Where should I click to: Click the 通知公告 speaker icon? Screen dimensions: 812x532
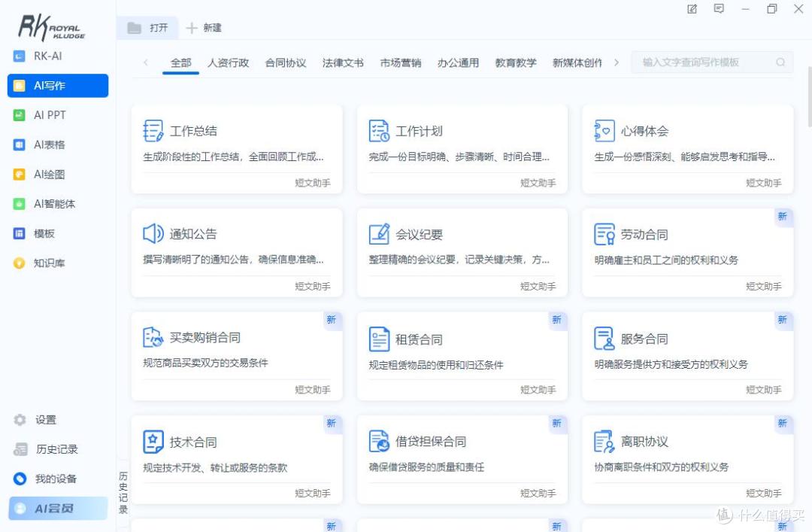[153, 234]
